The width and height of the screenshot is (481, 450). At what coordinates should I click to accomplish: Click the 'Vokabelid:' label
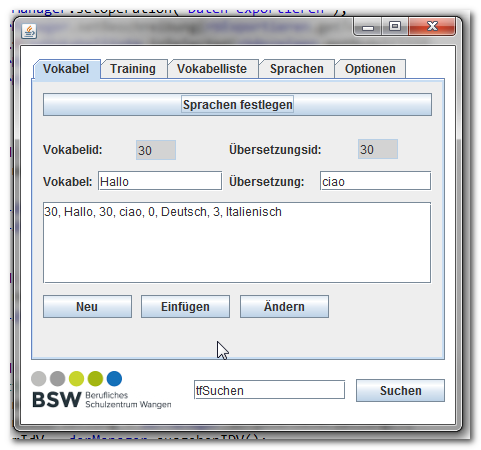pos(73,150)
